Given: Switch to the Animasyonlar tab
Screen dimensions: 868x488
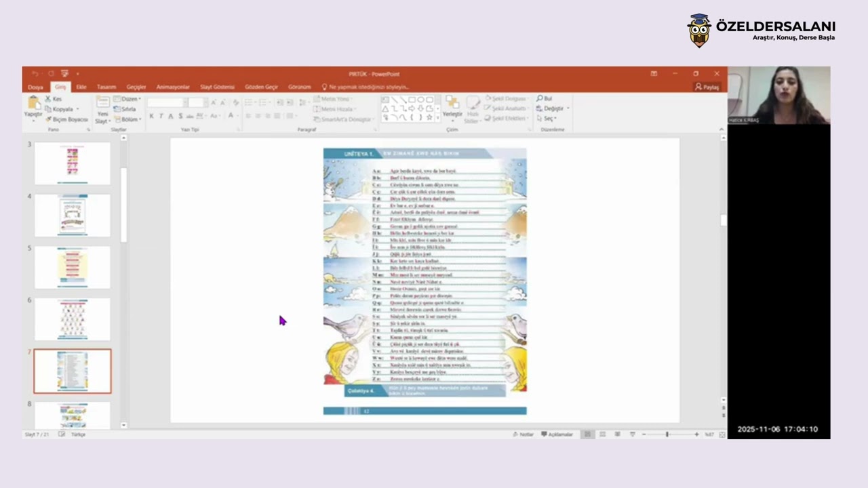Looking at the screenshot, I should pos(173,87).
